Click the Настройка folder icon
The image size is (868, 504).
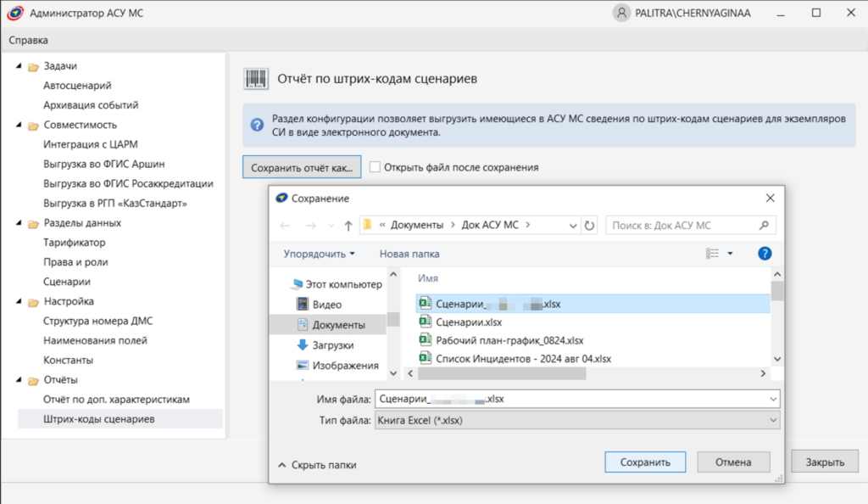click(33, 302)
